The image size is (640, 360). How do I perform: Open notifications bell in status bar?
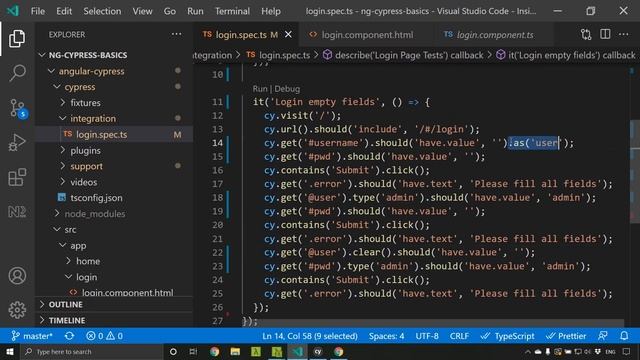coord(624,336)
